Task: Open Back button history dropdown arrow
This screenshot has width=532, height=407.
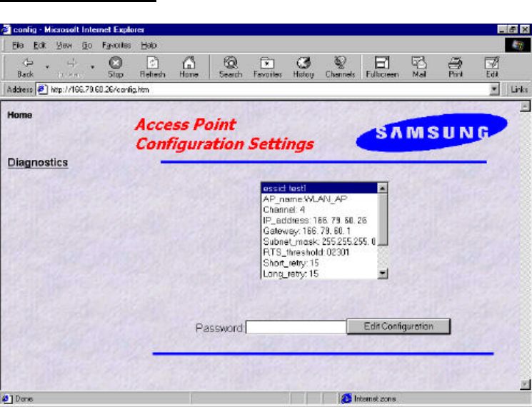Action: pos(47,67)
